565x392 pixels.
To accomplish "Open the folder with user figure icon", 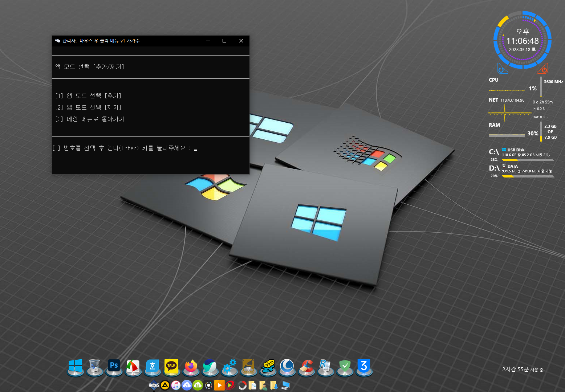I will coord(263,385).
